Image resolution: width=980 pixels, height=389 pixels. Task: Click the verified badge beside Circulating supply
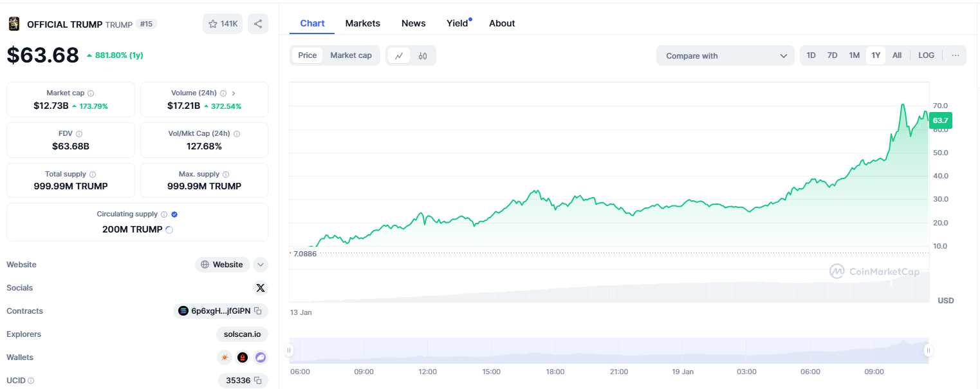(174, 214)
